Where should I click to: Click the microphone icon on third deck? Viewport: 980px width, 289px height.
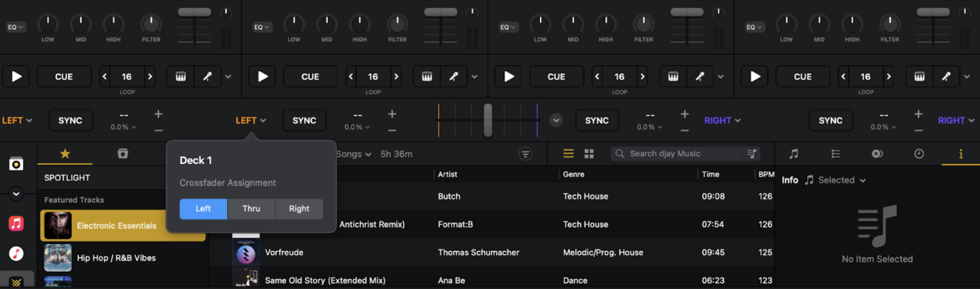coord(700,77)
